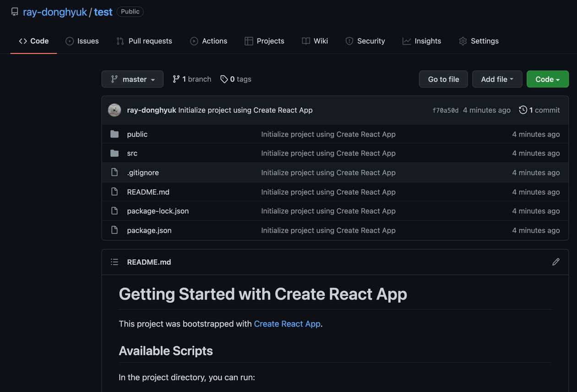This screenshot has width=577, height=392.
Task: Open commit message link in public row
Action: click(x=328, y=134)
